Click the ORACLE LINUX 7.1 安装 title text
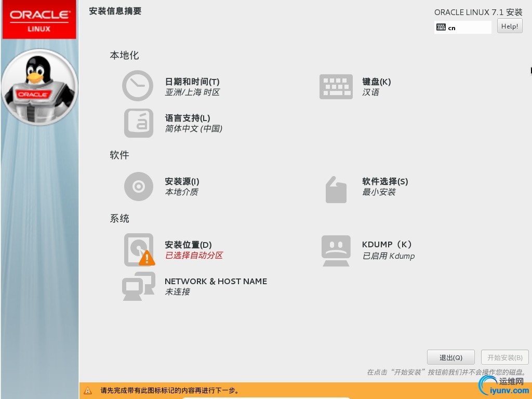The image size is (532, 399). [x=478, y=12]
